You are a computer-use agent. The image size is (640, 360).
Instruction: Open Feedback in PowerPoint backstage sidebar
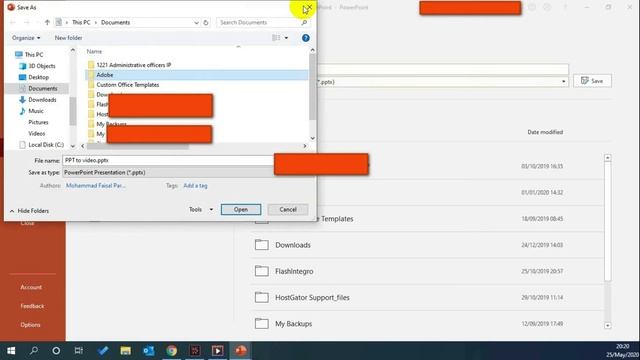tap(32, 306)
